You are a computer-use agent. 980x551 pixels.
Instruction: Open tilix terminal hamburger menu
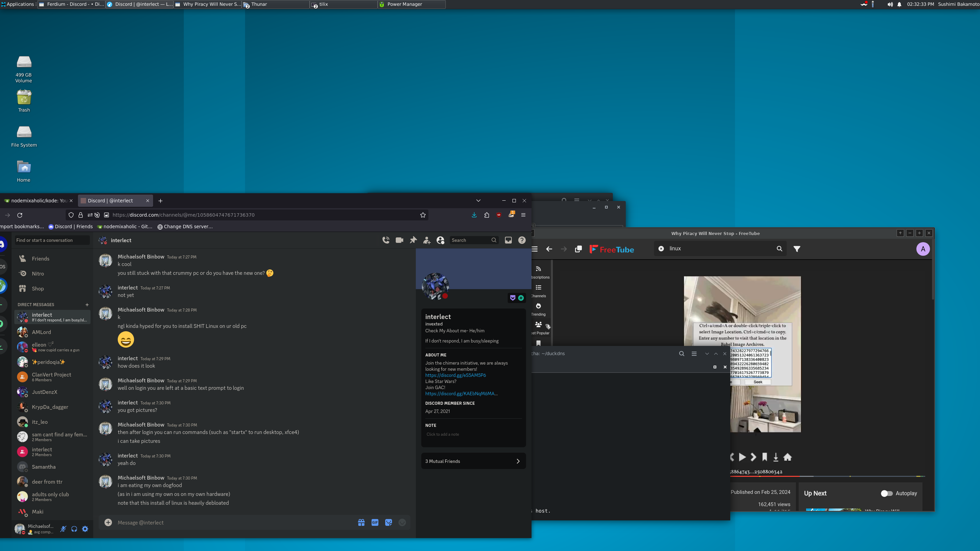(x=694, y=353)
